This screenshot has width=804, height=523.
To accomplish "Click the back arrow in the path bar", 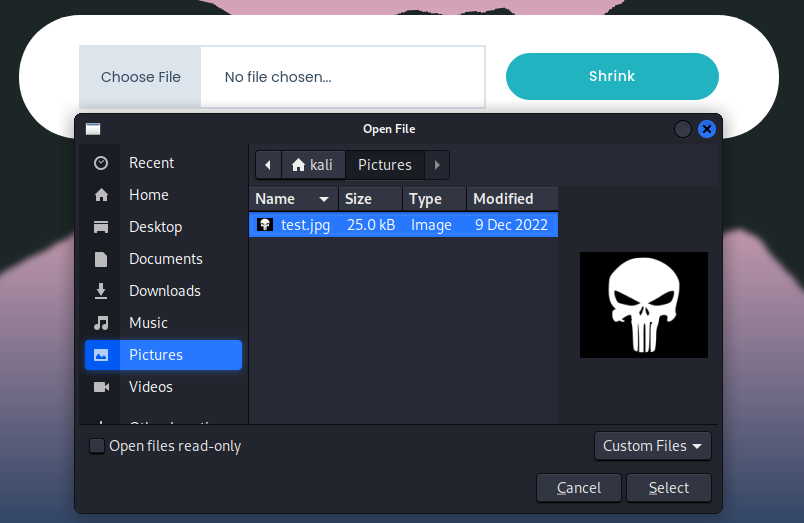I will click(268, 165).
